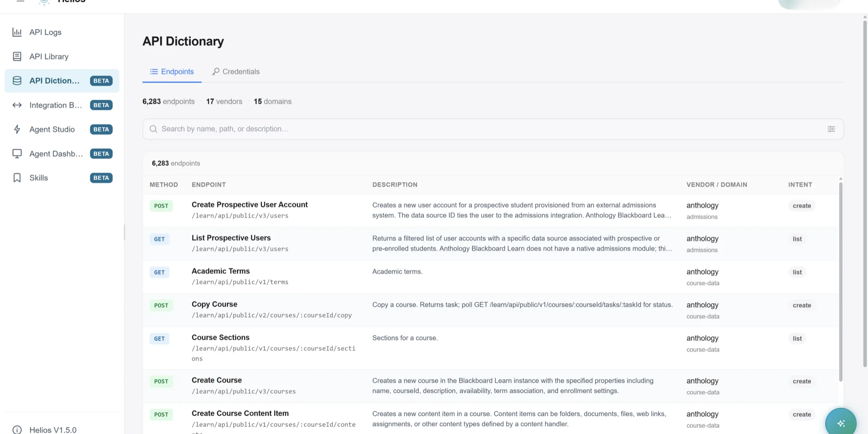The image size is (868, 434).
Task: Click the API Dictionary database icon
Action: pos(17,81)
